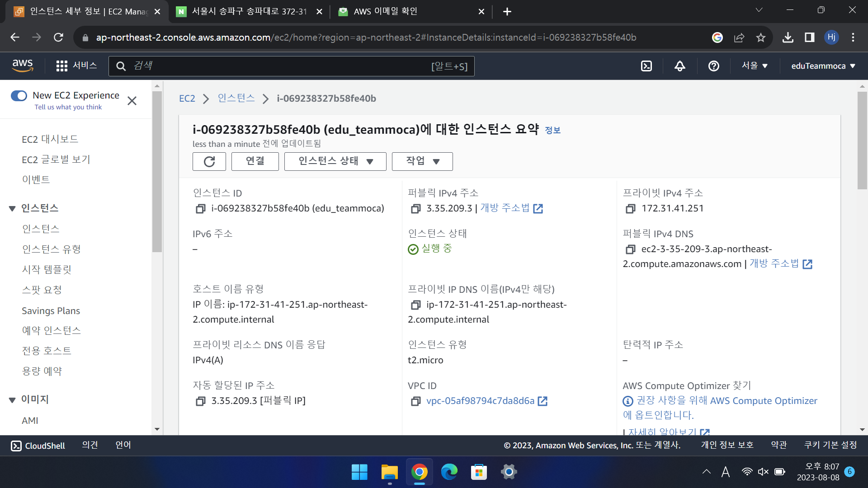Open Settings gear in the taskbar

pyautogui.click(x=509, y=472)
